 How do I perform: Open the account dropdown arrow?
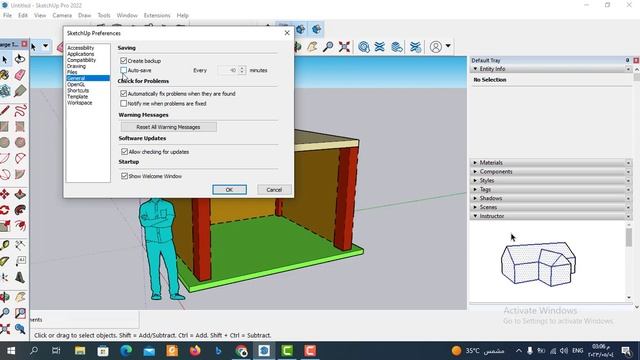[448, 46]
